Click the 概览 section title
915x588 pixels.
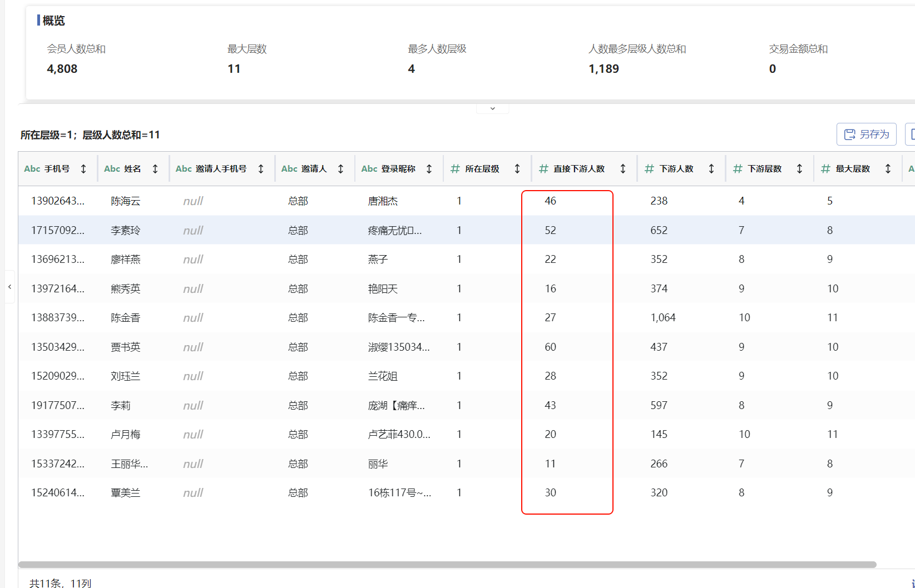coord(53,21)
